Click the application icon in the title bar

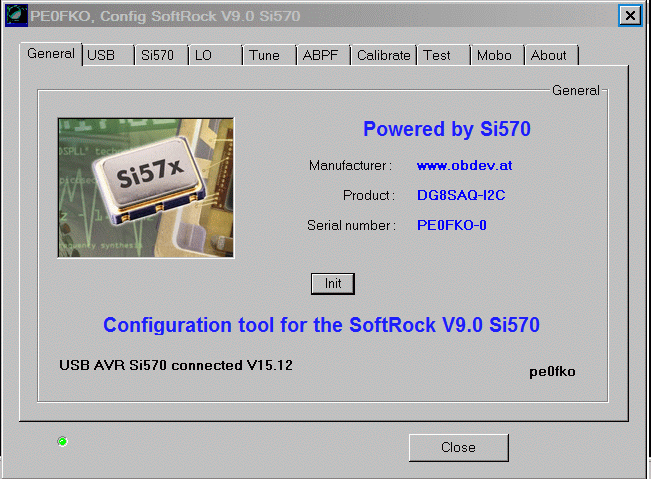click(17, 15)
